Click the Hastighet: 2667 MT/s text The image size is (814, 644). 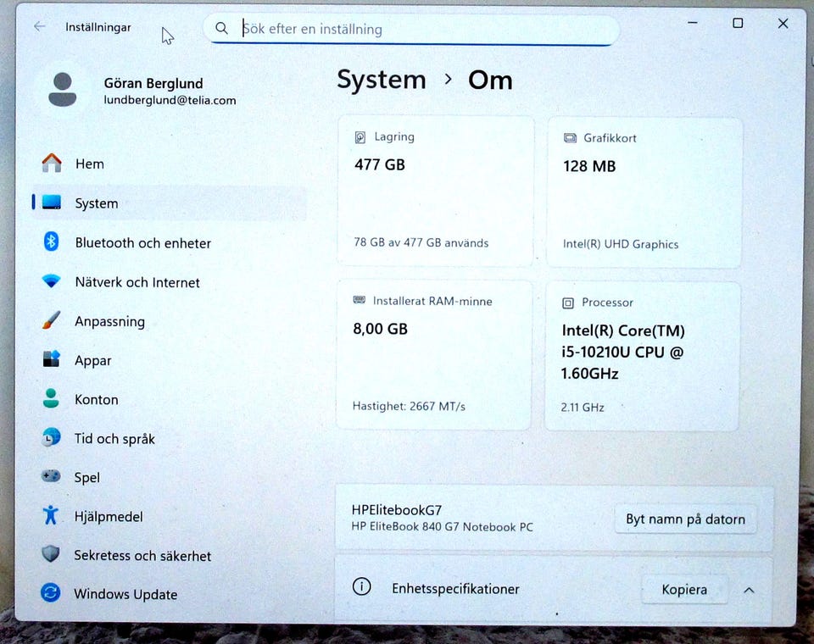[409, 406]
